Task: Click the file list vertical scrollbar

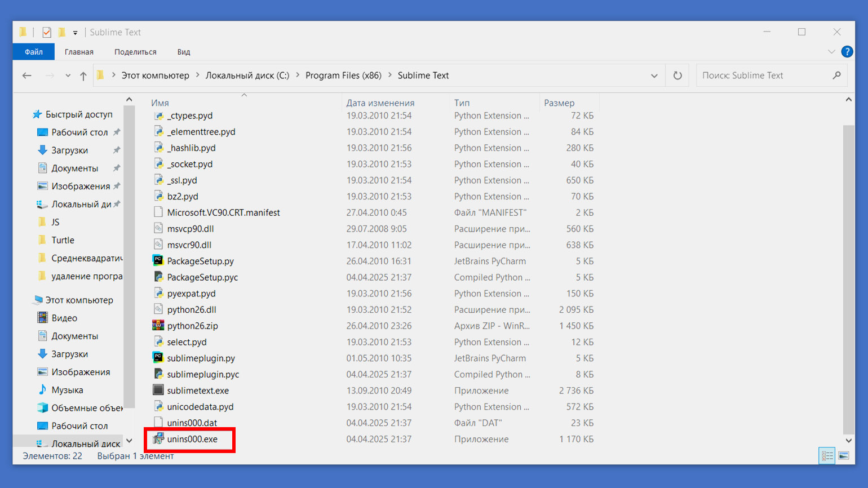Action: coord(848,279)
